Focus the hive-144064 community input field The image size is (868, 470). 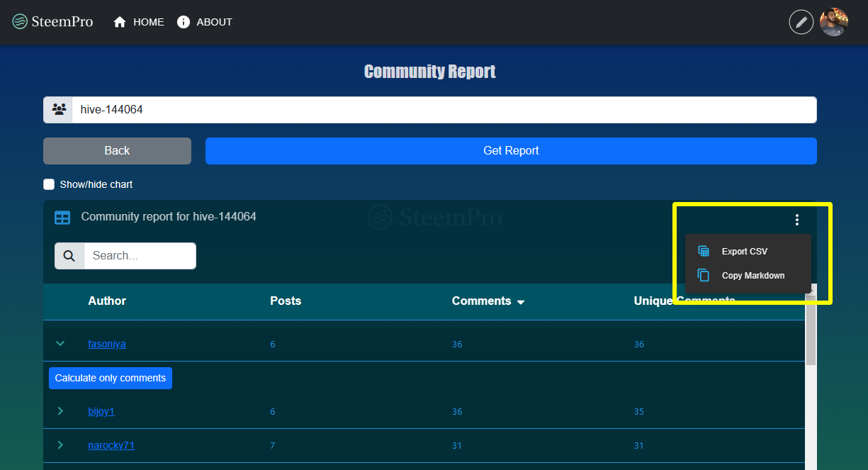pos(444,110)
